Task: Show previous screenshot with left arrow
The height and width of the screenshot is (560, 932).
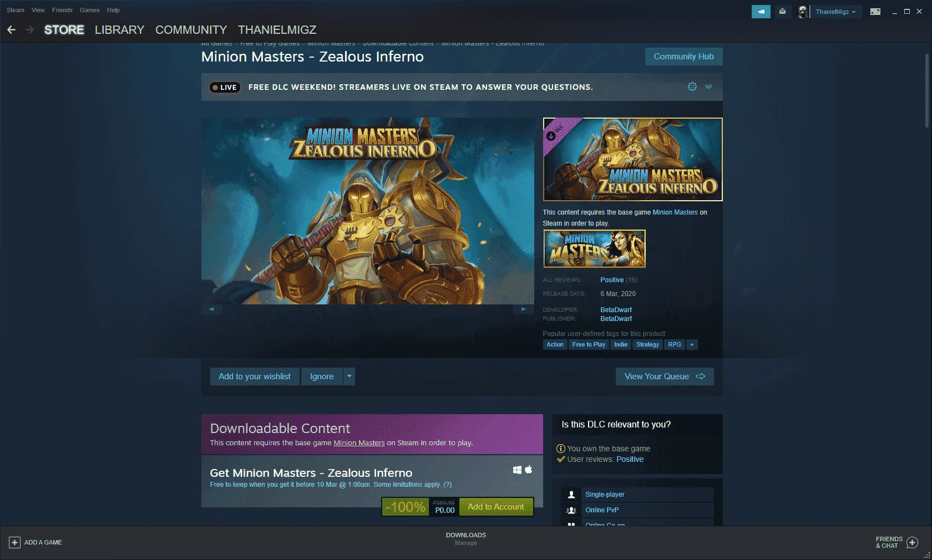Action: (211, 309)
